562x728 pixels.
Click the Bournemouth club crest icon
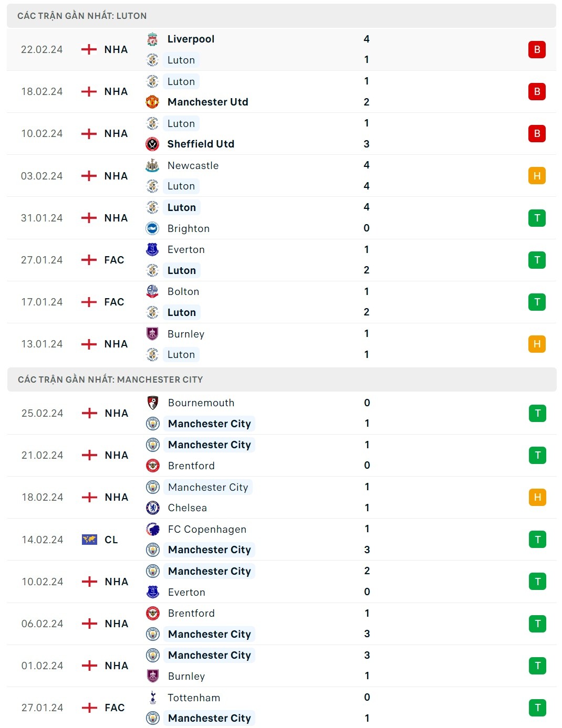(153, 403)
